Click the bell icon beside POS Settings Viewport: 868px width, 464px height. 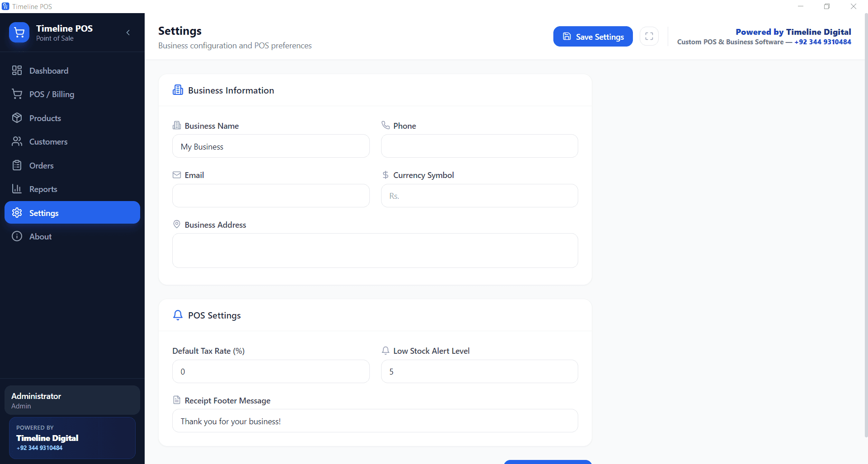178,315
